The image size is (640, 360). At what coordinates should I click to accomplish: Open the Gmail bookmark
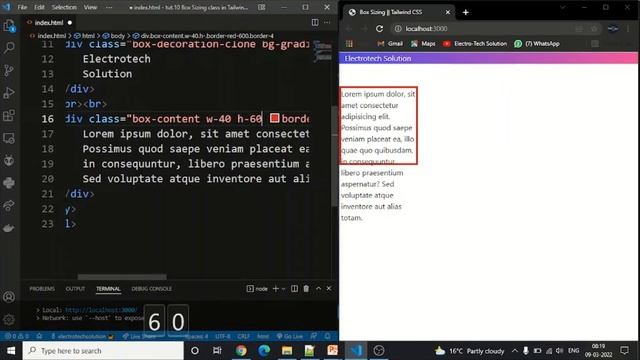coord(390,44)
